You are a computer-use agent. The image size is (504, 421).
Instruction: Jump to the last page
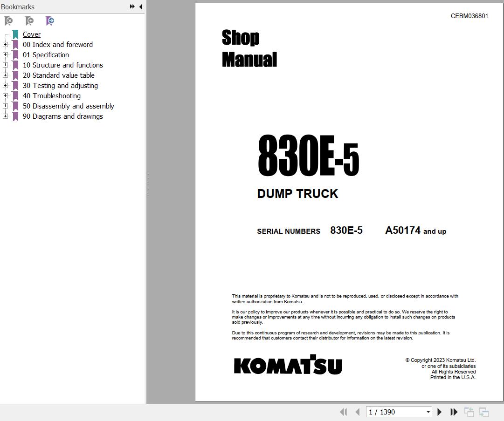tap(454, 412)
